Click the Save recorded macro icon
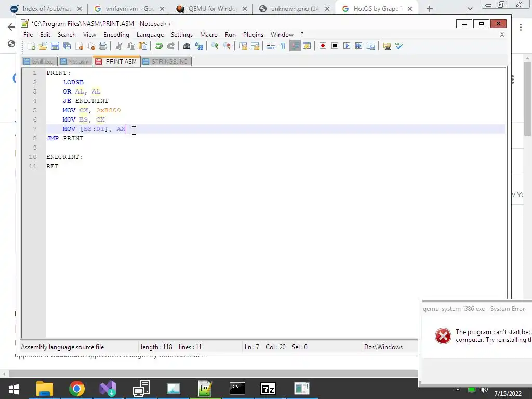 pos(371,46)
